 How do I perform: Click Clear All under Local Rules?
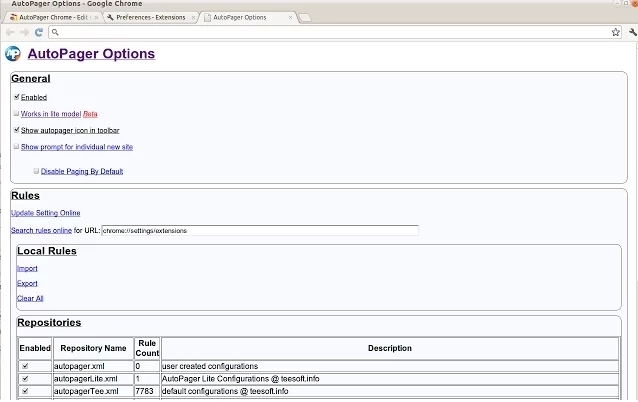(30, 298)
